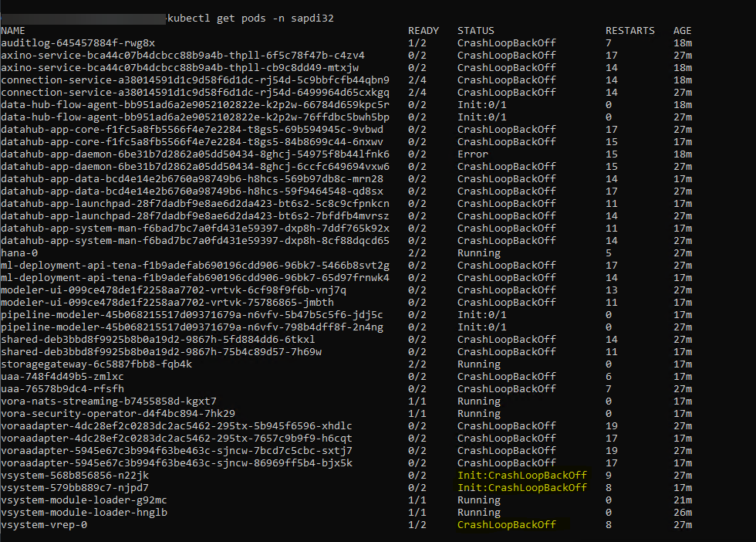The image size is (756, 542).
Task: Click connection-service pod ending in 5c9bbfcfb44qbn9
Action: tap(195, 80)
